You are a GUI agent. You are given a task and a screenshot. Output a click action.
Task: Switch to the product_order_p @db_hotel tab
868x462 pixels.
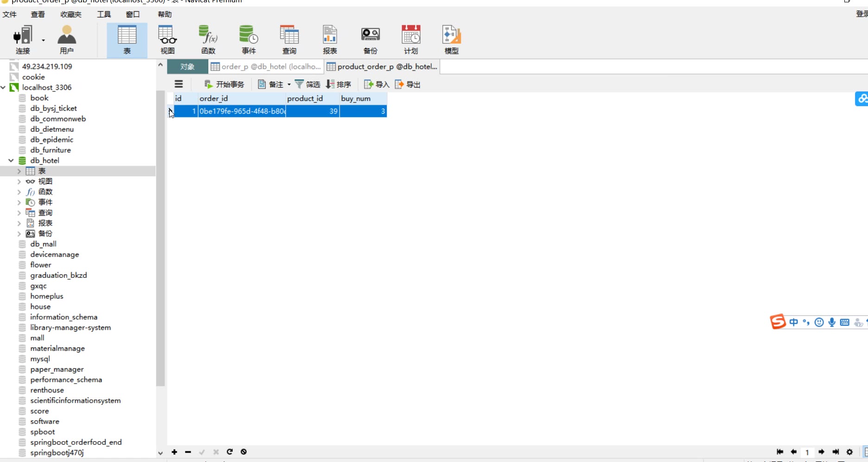(382, 67)
